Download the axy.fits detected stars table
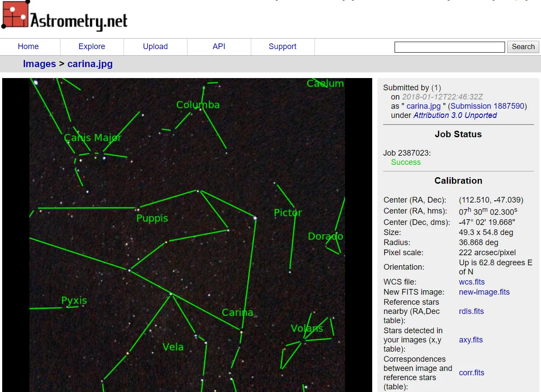This screenshot has width=541, height=392. pos(471,340)
